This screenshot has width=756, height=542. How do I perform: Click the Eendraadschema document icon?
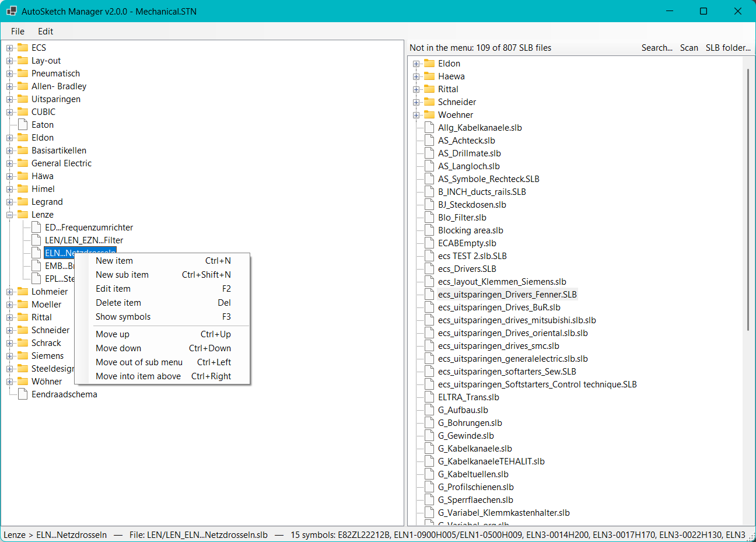tap(23, 394)
